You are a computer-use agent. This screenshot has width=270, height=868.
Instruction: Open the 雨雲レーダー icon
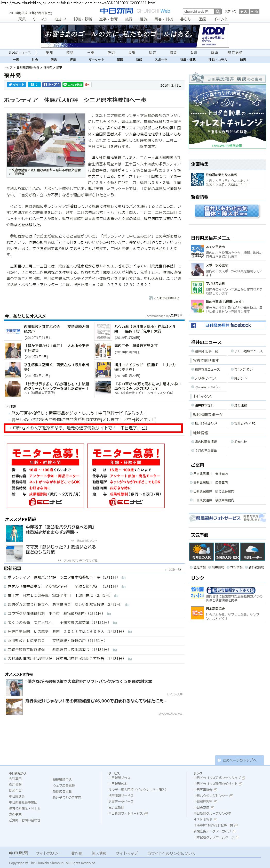point(252,551)
